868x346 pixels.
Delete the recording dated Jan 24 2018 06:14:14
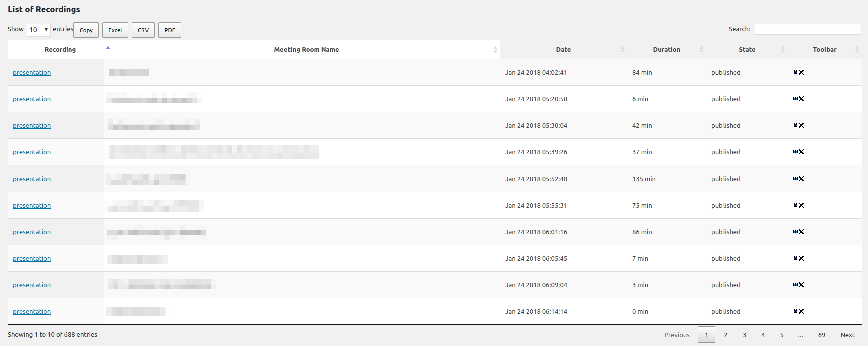coord(801,311)
